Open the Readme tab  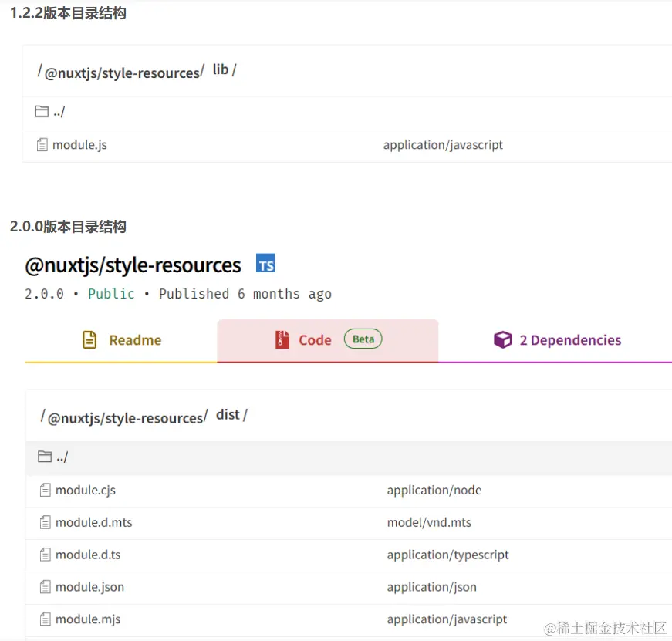[x=121, y=340]
